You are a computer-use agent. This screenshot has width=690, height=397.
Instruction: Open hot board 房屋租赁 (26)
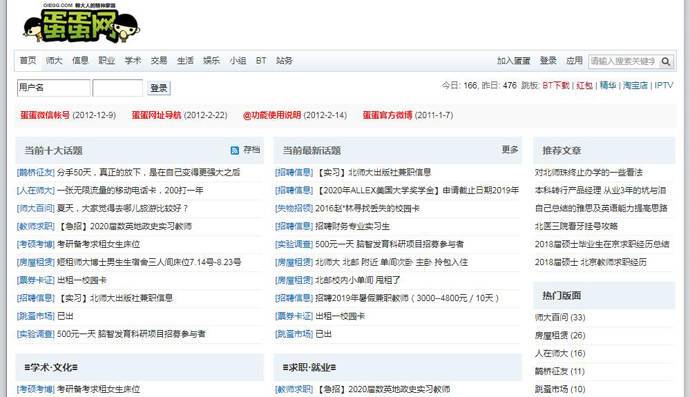560,335
